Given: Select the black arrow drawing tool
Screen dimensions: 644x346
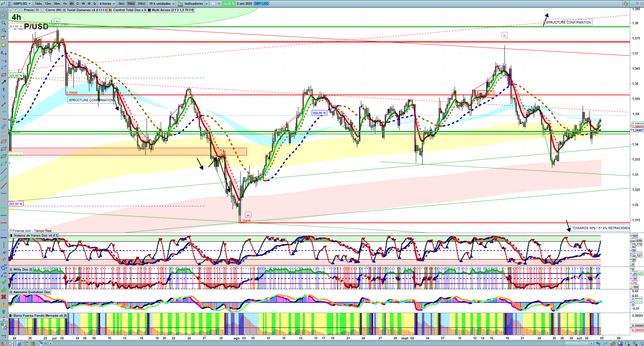Looking at the screenshot, I should [4, 82].
